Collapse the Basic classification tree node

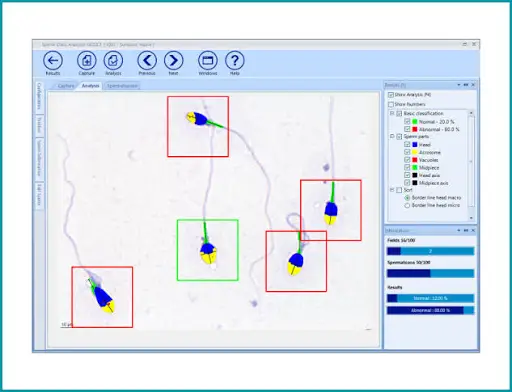point(392,113)
